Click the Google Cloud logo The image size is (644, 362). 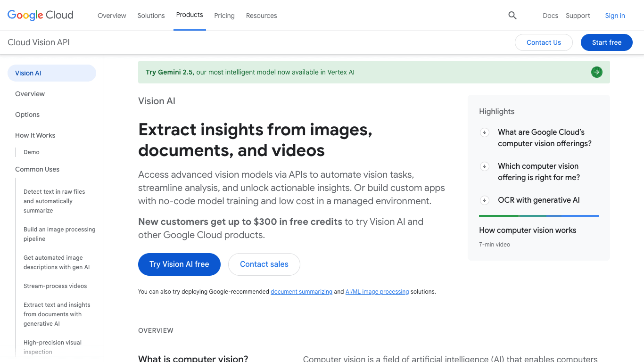(41, 15)
